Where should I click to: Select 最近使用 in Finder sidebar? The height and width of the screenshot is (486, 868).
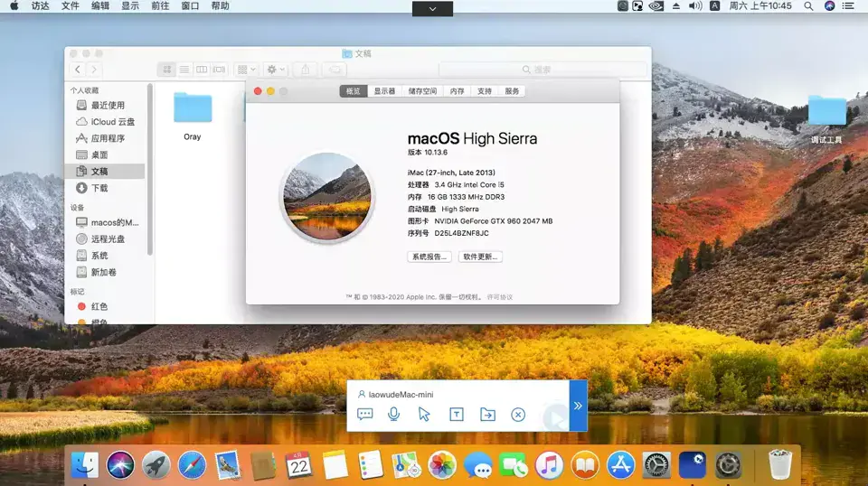pyautogui.click(x=107, y=105)
